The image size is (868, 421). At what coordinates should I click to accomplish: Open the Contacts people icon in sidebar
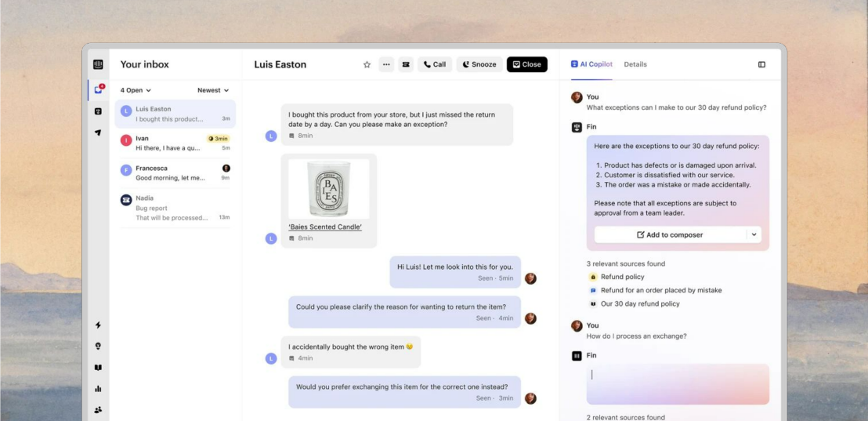(98, 409)
